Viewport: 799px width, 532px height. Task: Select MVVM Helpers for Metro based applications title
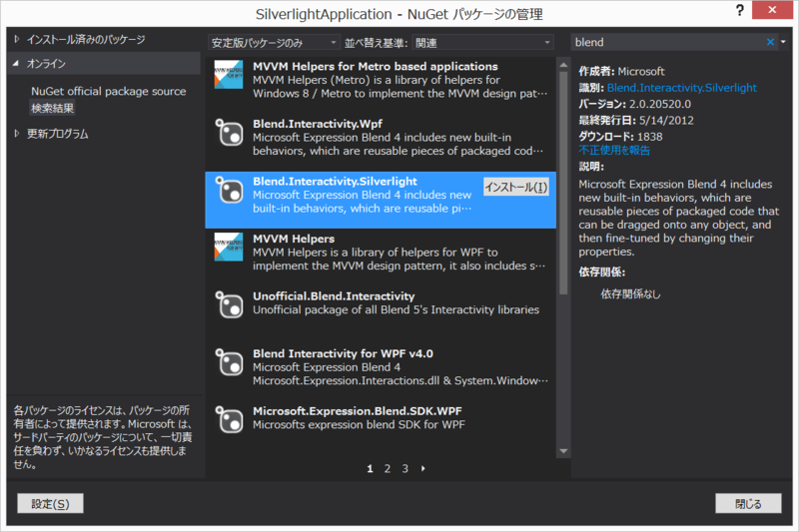pyautogui.click(x=376, y=66)
